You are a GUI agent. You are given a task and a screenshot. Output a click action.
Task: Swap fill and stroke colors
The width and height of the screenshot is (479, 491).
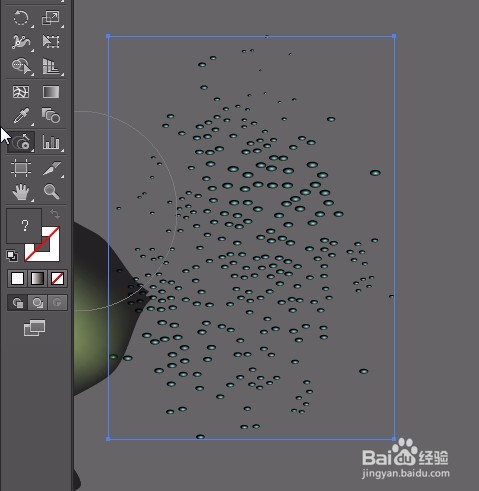click(55, 214)
